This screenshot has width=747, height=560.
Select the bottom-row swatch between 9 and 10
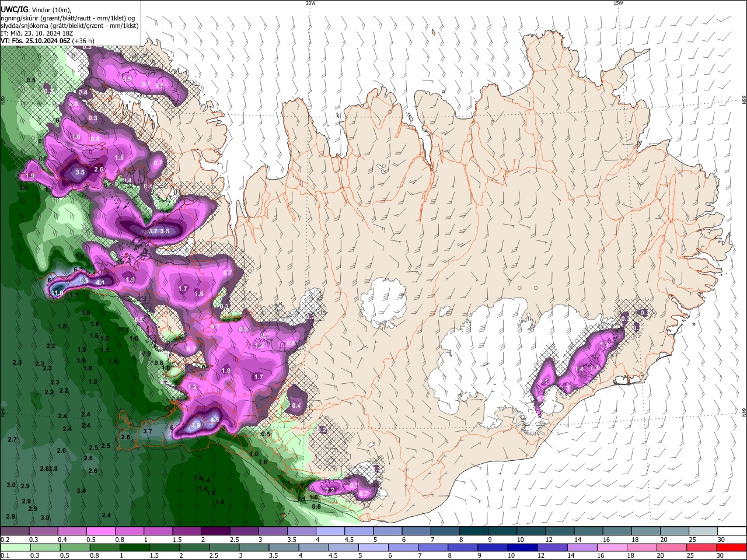tap(493, 547)
